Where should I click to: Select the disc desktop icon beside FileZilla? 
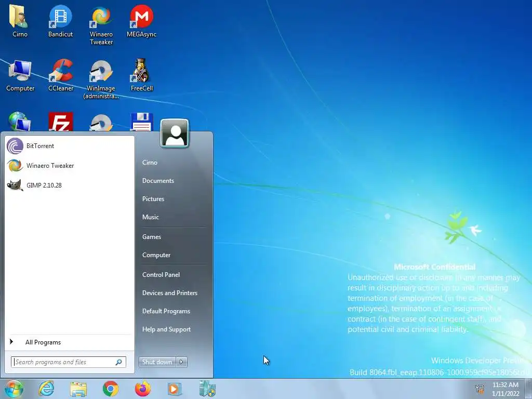(x=101, y=123)
